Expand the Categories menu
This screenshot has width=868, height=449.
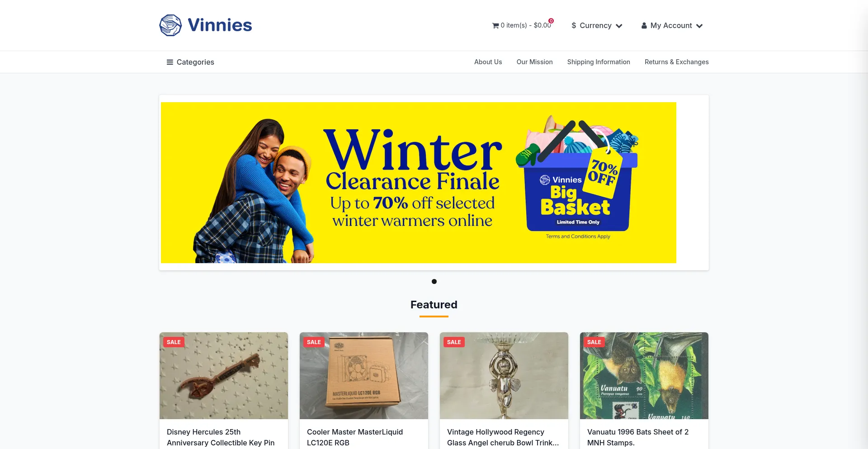pyautogui.click(x=190, y=62)
